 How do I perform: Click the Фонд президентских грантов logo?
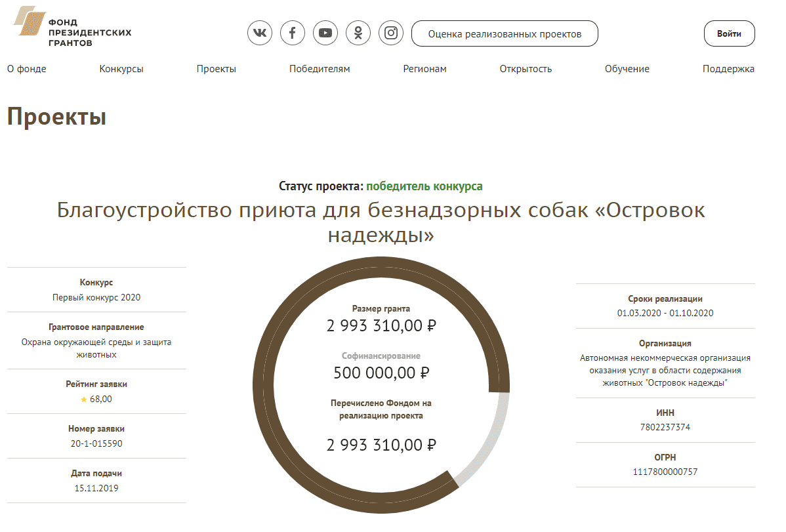tap(72, 28)
